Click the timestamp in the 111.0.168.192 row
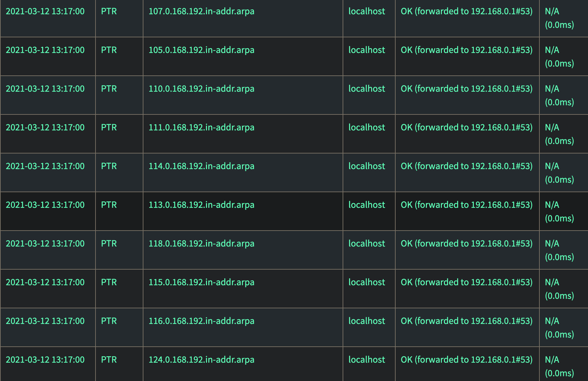This screenshot has height=381, width=588. (45, 128)
